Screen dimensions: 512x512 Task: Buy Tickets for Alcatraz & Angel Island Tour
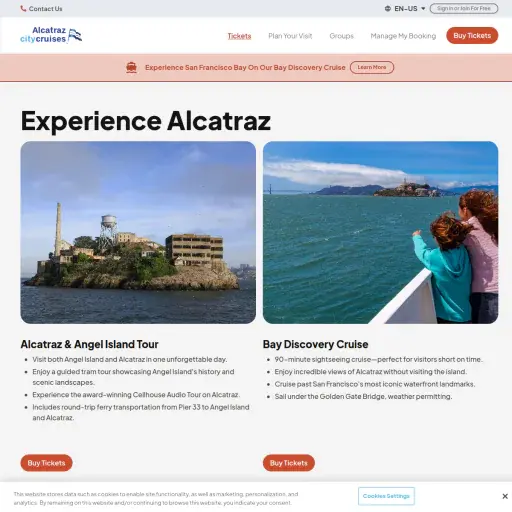(x=46, y=463)
